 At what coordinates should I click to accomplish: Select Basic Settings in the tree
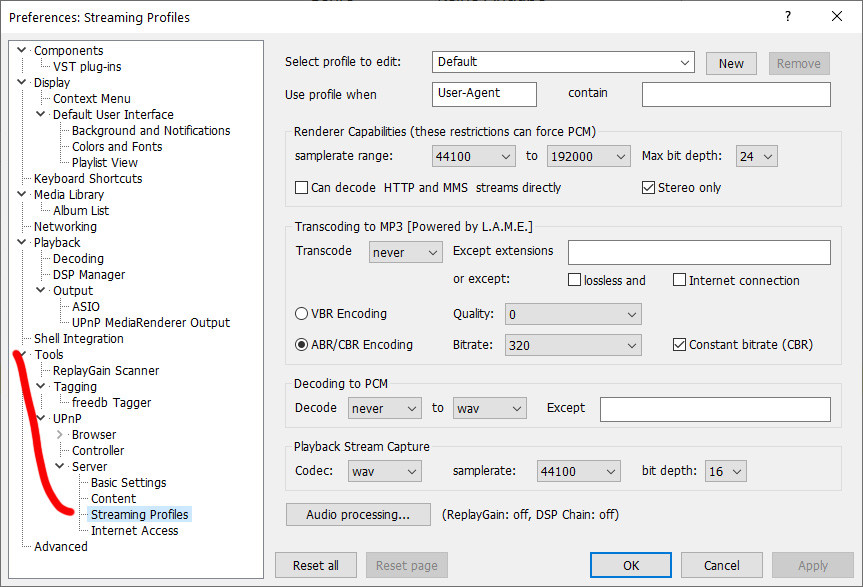tap(128, 483)
